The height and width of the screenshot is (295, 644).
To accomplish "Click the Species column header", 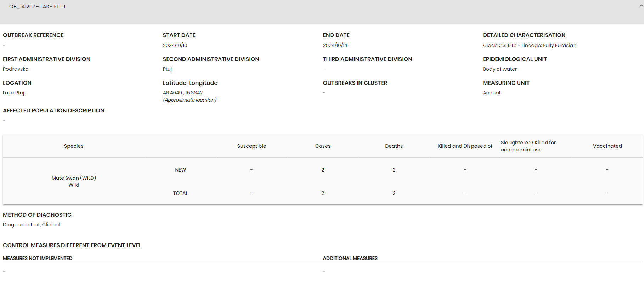I will click(x=74, y=146).
